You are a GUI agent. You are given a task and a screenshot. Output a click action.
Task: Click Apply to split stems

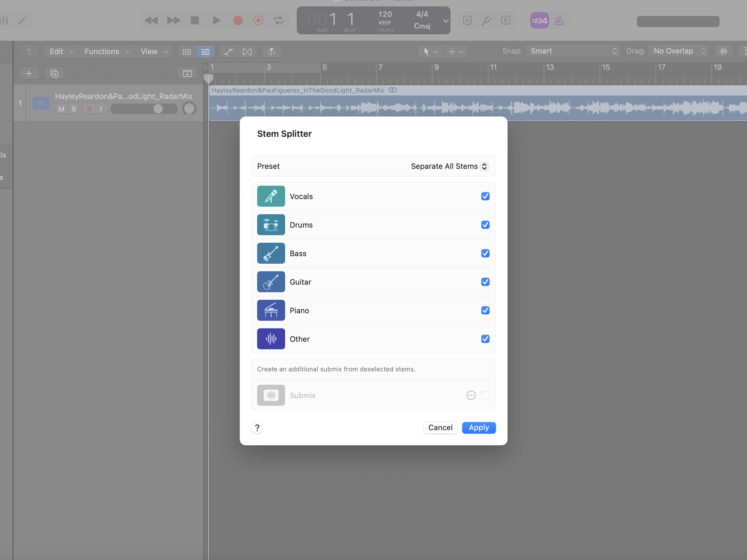pyautogui.click(x=479, y=428)
